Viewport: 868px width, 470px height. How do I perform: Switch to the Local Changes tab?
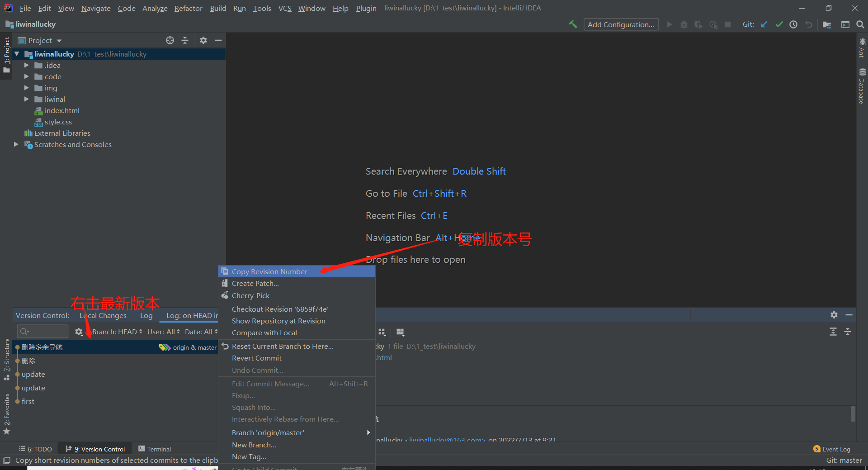[x=103, y=316]
